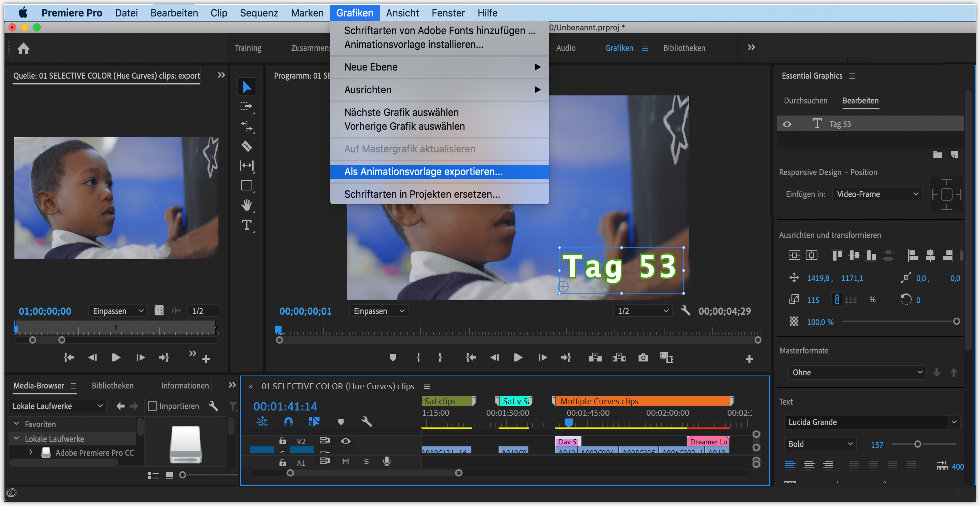This screenshot has height=506, width=980.
Task: Switch to the Durchsuchen tab
Action: (x=805, y=101)
